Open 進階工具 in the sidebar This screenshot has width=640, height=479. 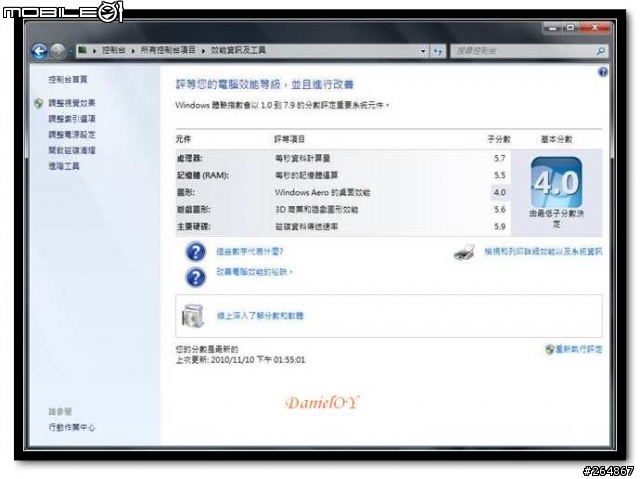(x=64, y=166)
